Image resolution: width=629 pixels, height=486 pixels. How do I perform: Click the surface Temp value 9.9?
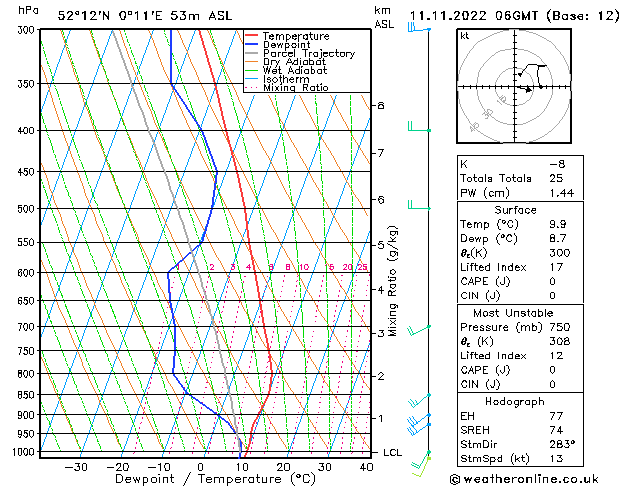tap(558, 224)
